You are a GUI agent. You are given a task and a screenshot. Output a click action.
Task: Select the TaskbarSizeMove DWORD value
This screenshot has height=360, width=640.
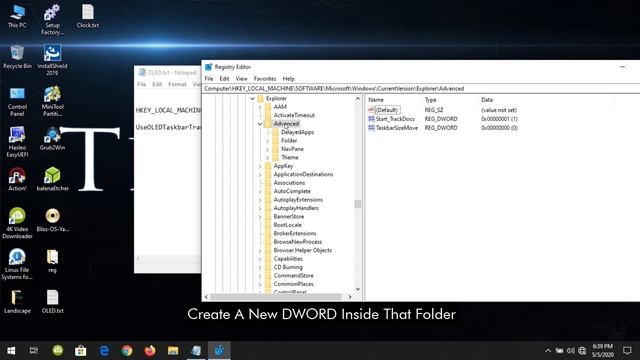click(x=397, y=128)
